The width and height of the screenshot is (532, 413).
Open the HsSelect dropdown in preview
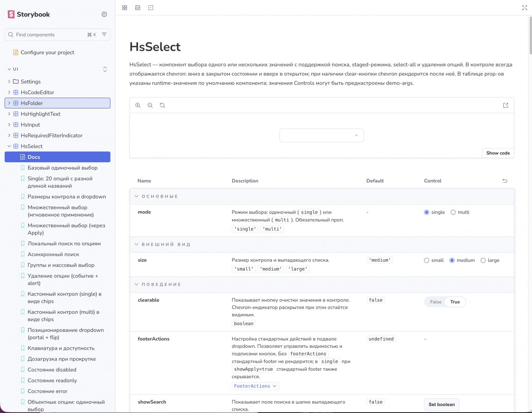tap(322, 135)
